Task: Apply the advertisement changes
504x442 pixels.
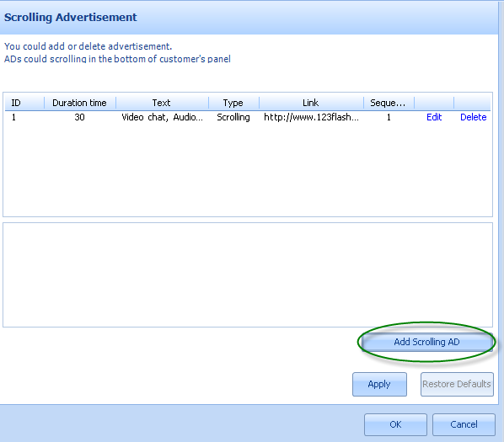Action: [x=379, y=384]
